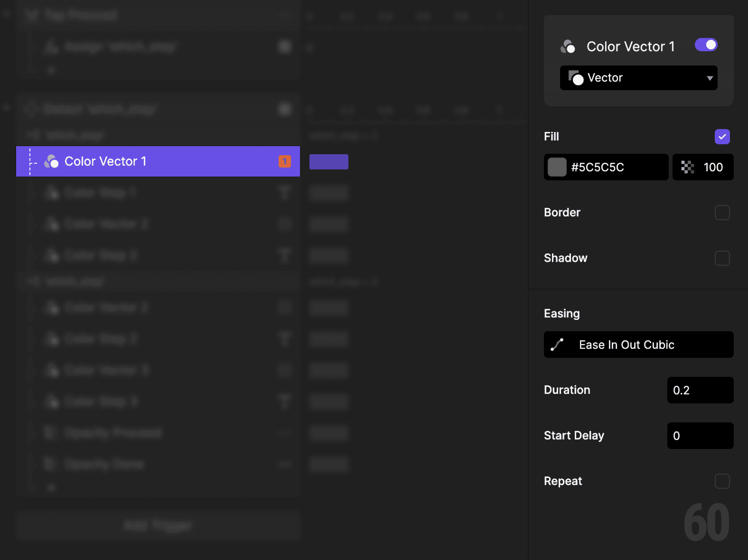Viewport: 748px width, 560px height.
Task: Click the Duration field showing 0.2
Action: click(x=700, y=390)
